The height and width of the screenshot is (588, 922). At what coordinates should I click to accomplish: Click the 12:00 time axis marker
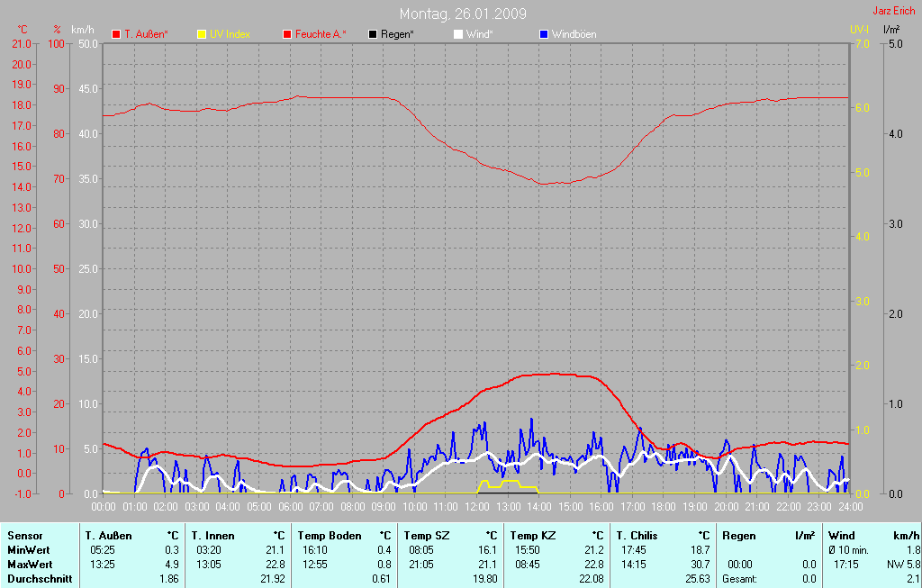pyautogui.click(x=476, y=508)
